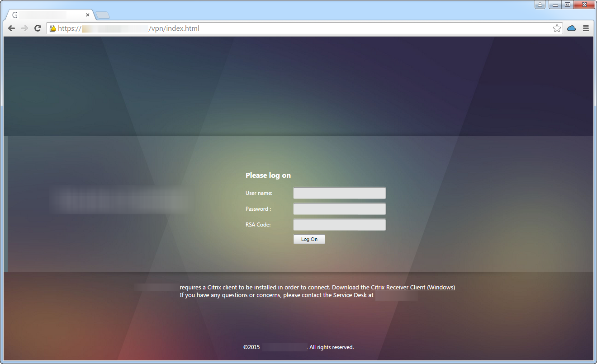Open the Chrome hamburger menu
Viewport: 597px width, 364px height.
coord(586,28)
